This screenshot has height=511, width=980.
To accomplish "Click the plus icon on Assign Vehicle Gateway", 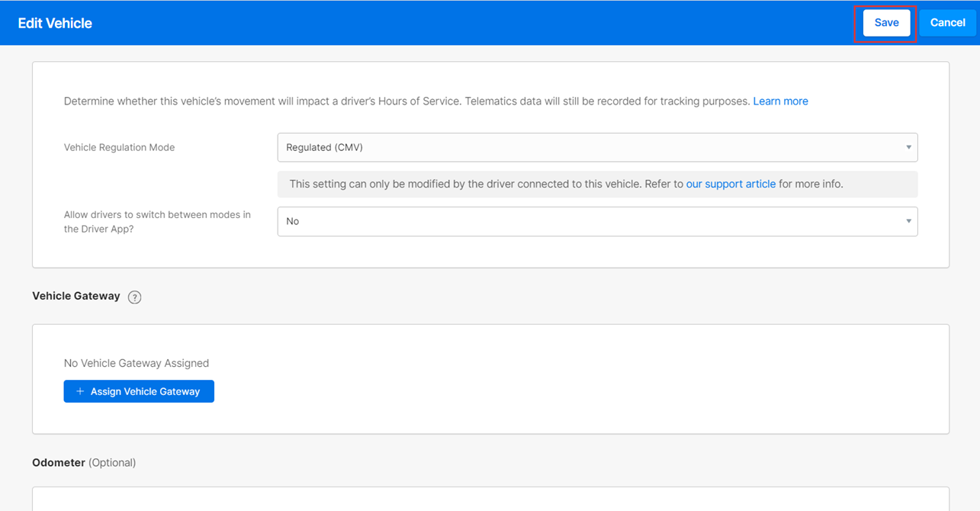I will (80, 391).
